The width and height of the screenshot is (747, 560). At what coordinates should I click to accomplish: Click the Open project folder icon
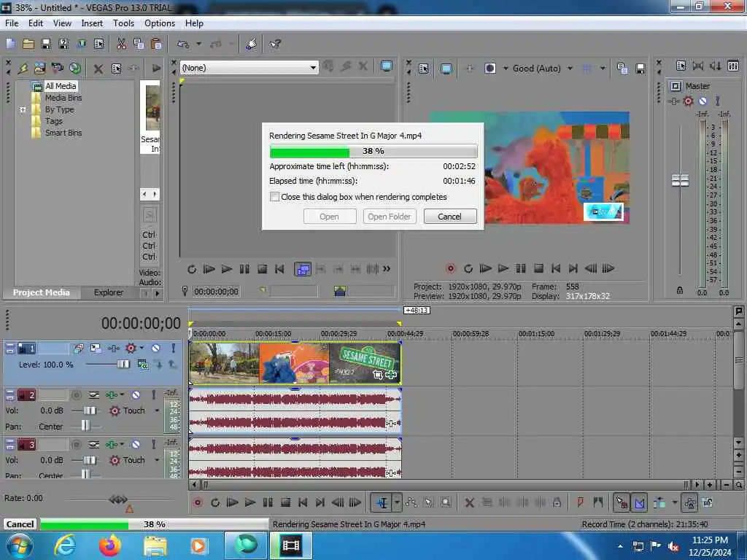pos(28,44)
